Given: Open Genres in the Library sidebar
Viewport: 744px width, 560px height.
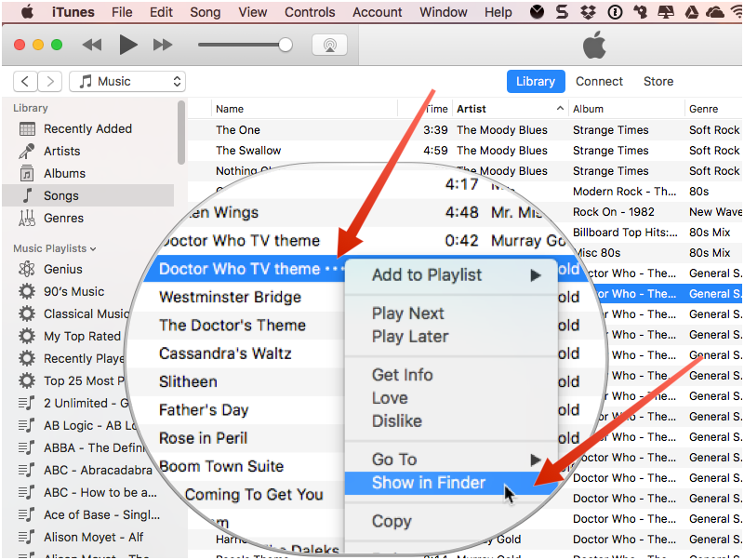Looking at the screenshot, I should click(x=63, y=218).
